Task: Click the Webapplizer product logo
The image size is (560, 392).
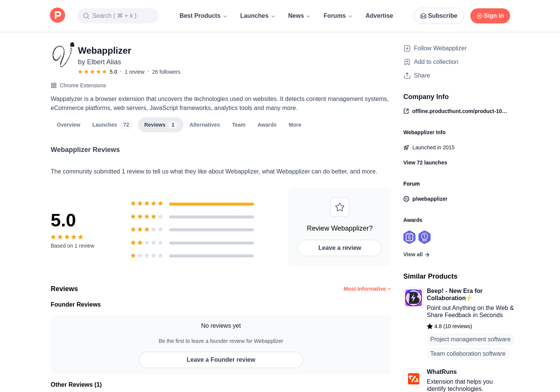Action: click(62, 56)
